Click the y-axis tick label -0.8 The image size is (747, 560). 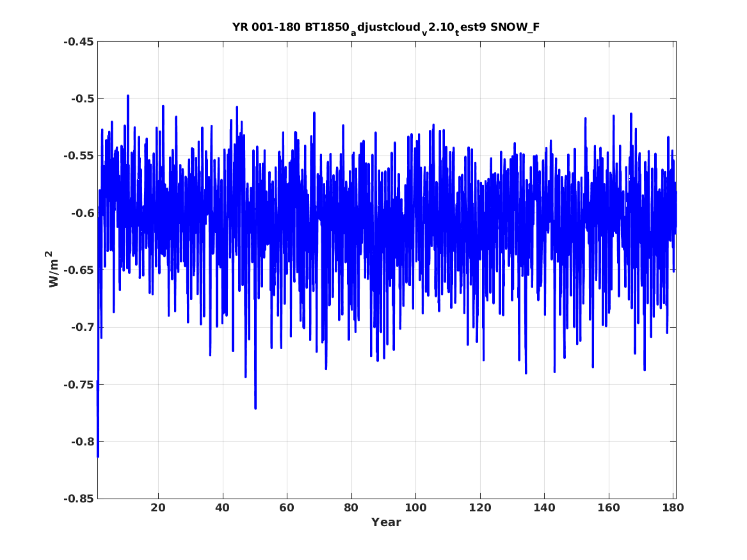(x=83, y=442)
